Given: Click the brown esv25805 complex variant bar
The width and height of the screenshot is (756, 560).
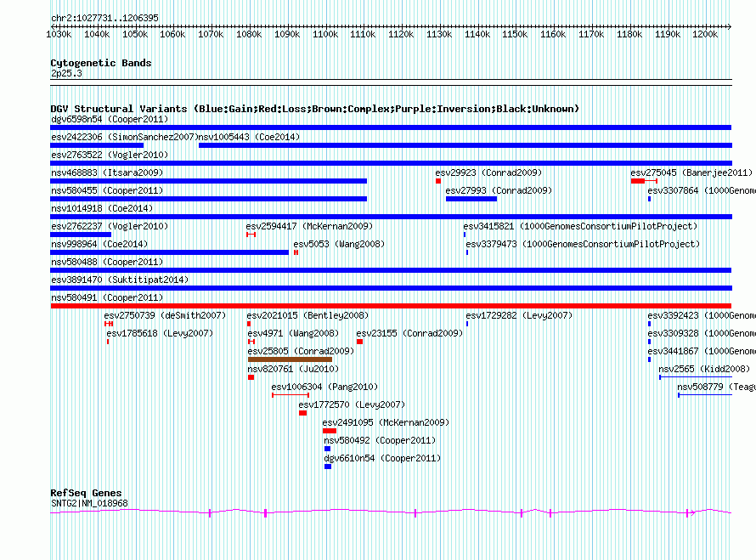Looking at the screenshot, I should click(290, 359).
